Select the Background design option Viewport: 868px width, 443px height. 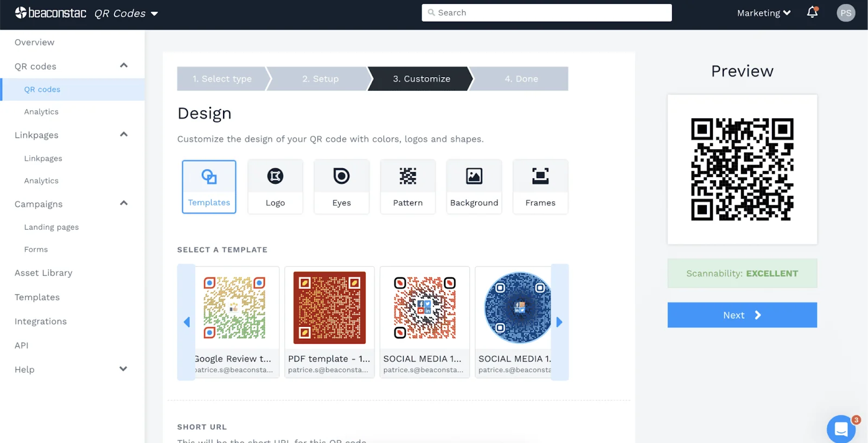(x=474, y=187)
